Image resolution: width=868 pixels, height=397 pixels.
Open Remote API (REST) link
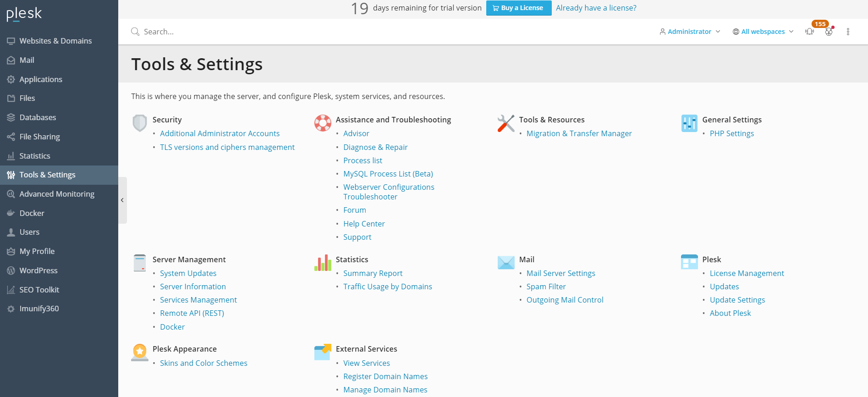point(192,313)
